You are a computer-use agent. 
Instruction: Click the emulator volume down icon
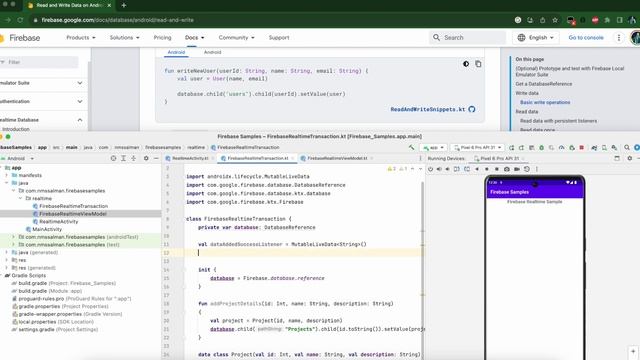[x=448, y=169]
